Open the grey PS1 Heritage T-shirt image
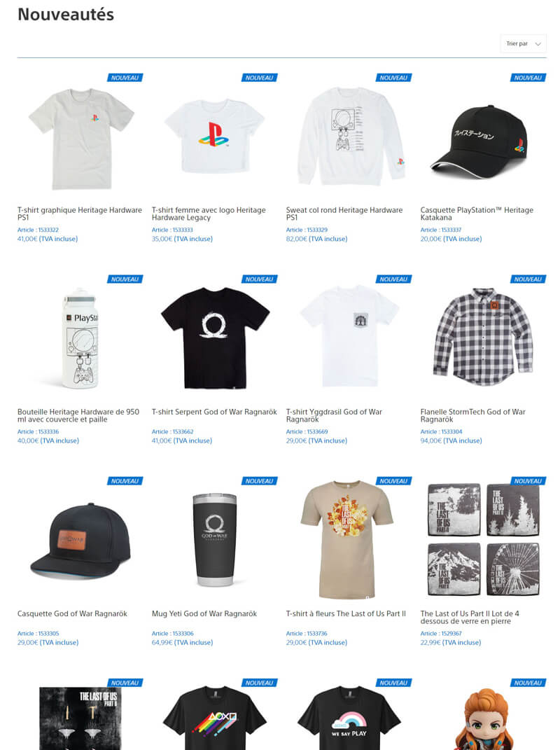The width and height of the screenshot is (560, 750). point(81,139)
